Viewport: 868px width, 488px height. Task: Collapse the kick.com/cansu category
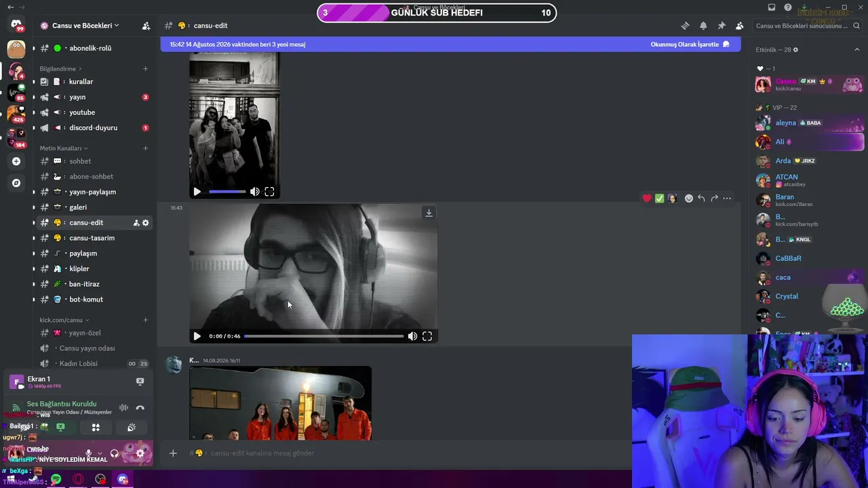[64, 320]
